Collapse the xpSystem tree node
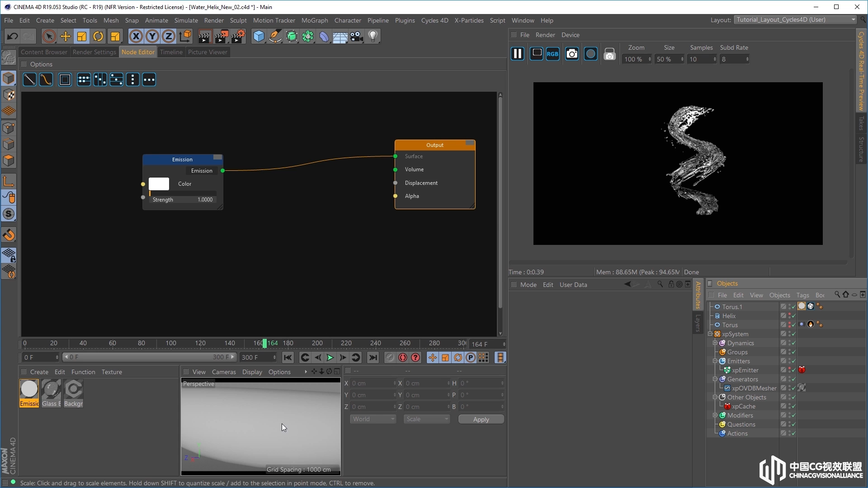 click(x=710, y=334)
